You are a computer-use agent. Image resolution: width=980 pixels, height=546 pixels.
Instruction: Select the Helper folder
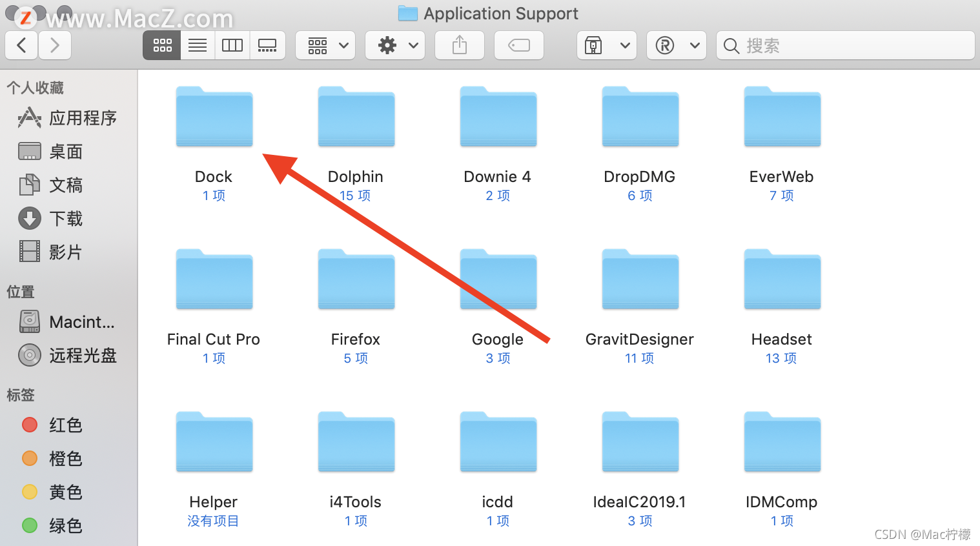(x=214, y=442)
